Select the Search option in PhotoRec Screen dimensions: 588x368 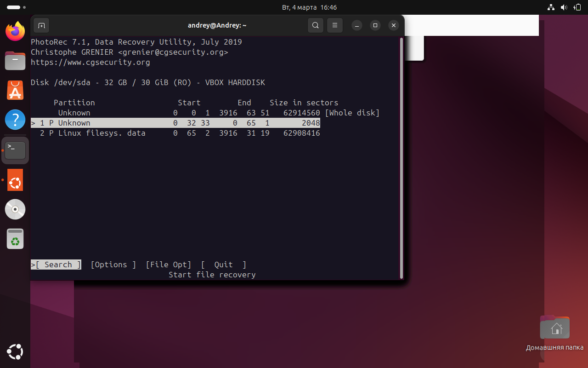(x=56, y=264)
